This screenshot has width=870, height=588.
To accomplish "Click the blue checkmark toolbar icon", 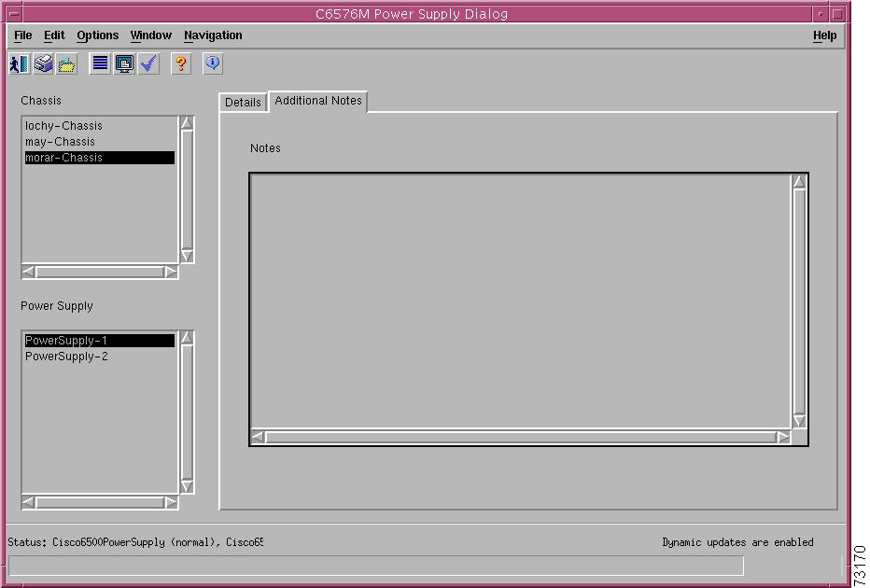I will pyautogui.click(x=148, y=63).
